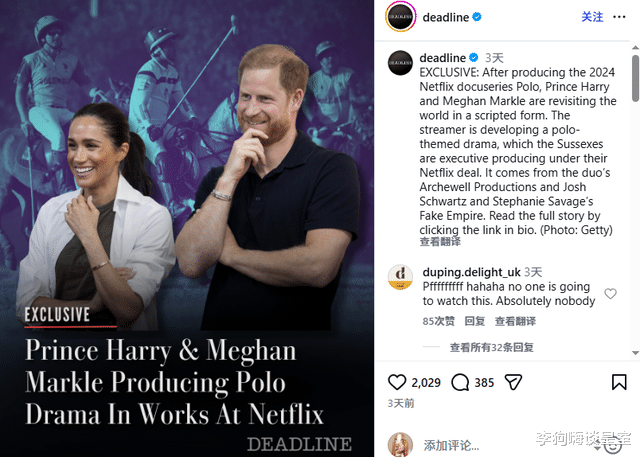Open the three-dot more options menu
Image resolution: width=640 pixels, height=457 pixels.
(619, 17)
